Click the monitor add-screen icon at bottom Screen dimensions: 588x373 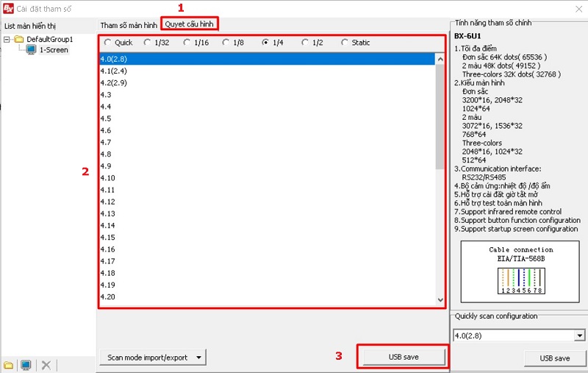(x=26, y=365)
